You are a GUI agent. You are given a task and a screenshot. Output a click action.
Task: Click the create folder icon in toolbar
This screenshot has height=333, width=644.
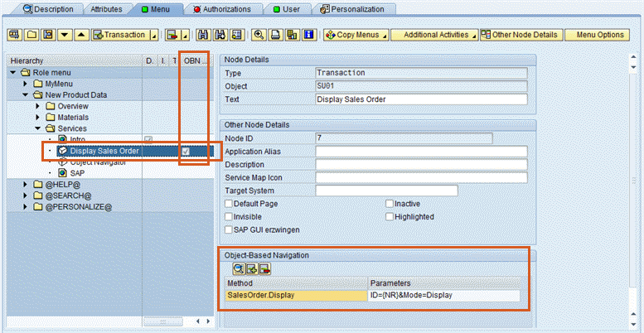(31, 36)
